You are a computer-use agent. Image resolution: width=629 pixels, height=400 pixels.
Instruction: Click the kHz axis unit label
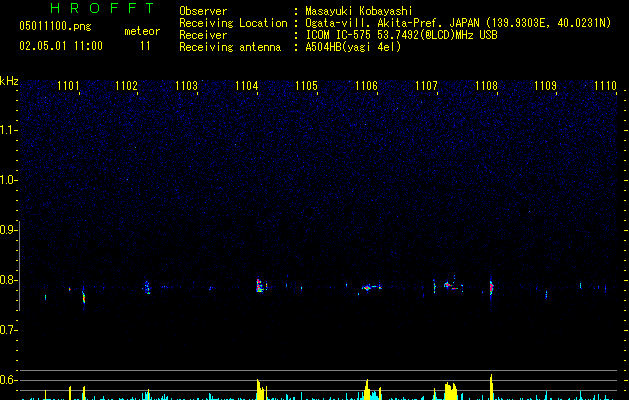click(9, 81)
